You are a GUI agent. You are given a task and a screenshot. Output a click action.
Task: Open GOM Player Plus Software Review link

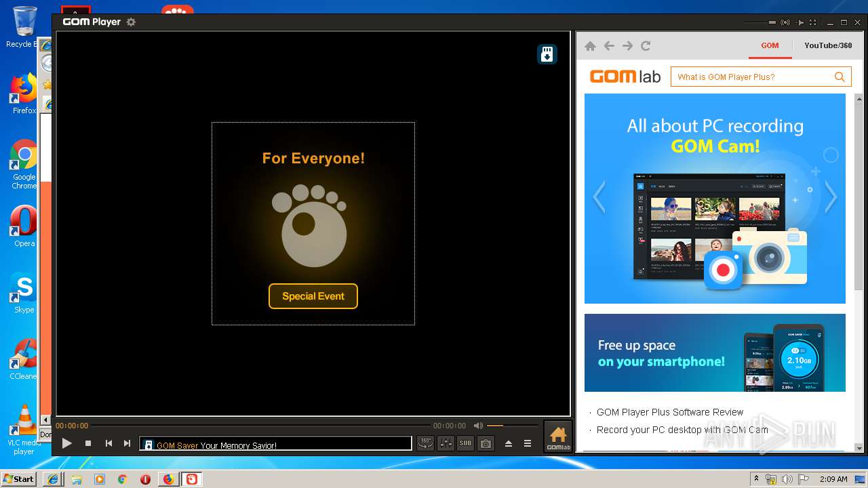pyautogui.click(x=670, y=412)
